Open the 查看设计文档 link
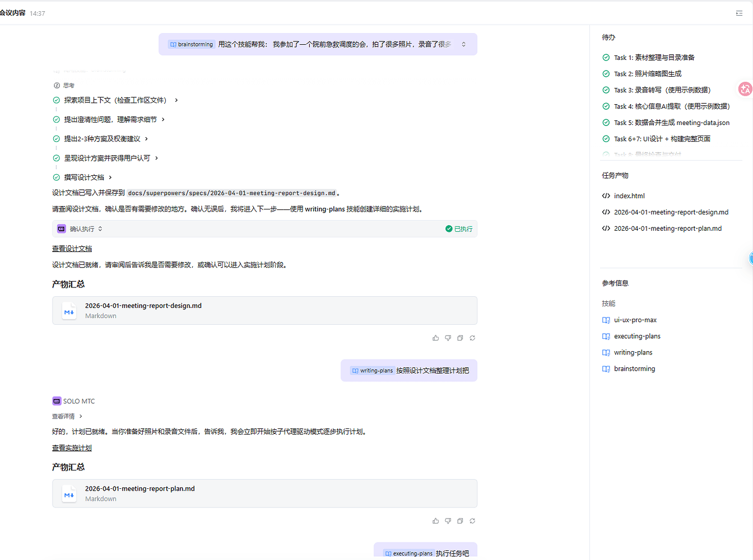 pos(72,249)
